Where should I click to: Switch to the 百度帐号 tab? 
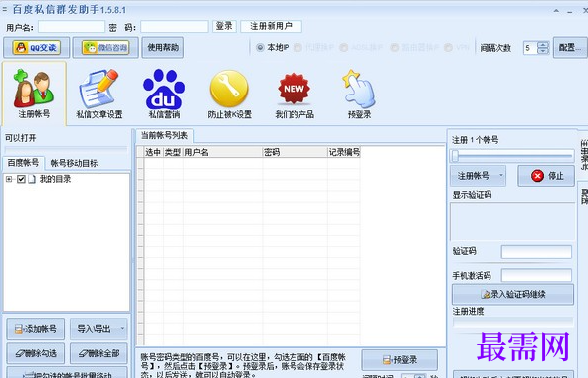[23, 163]
